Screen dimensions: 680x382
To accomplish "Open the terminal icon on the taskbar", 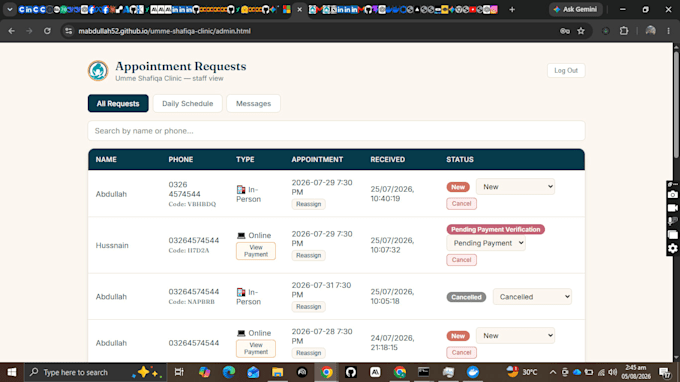I will (424, 372).
